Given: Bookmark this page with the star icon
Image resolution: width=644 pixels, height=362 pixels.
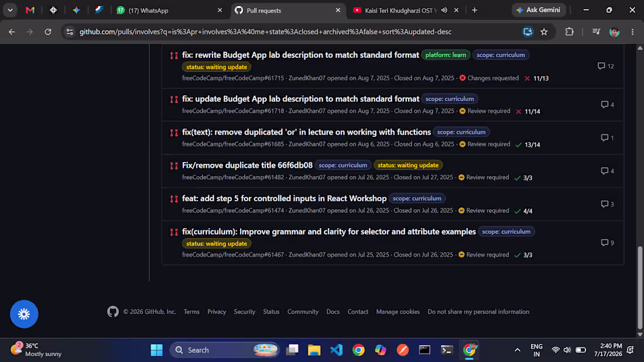Looking at the screenshot, I should [544, 32].
